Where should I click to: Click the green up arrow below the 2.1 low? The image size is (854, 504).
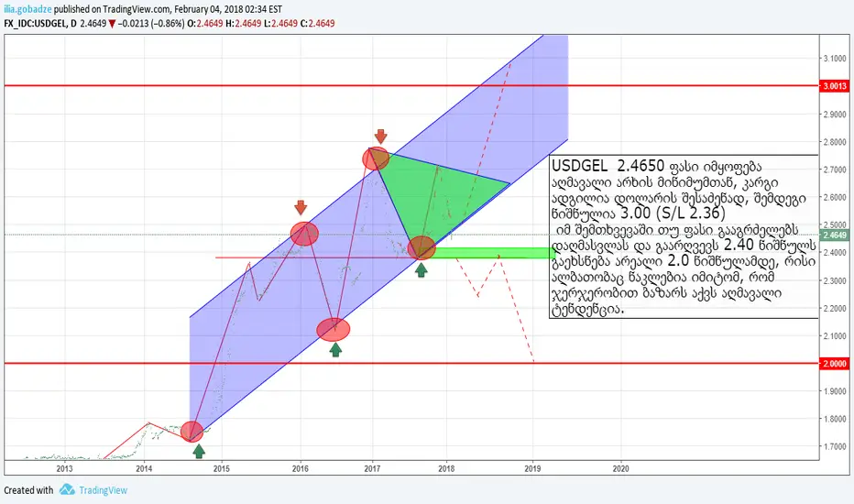tap(335, 350)
